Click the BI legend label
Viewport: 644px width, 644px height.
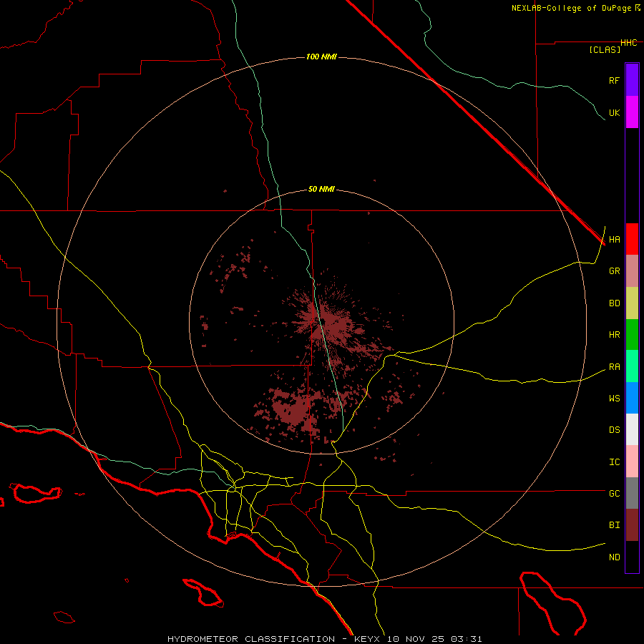tap(614, 525)
